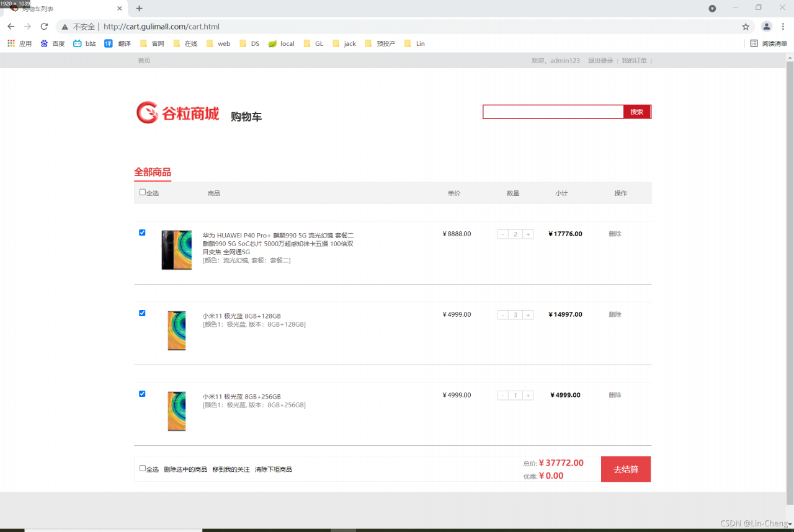The image size is (794, 532).
Task: Click the quantity field showing 2
Action: click(515, 234)
